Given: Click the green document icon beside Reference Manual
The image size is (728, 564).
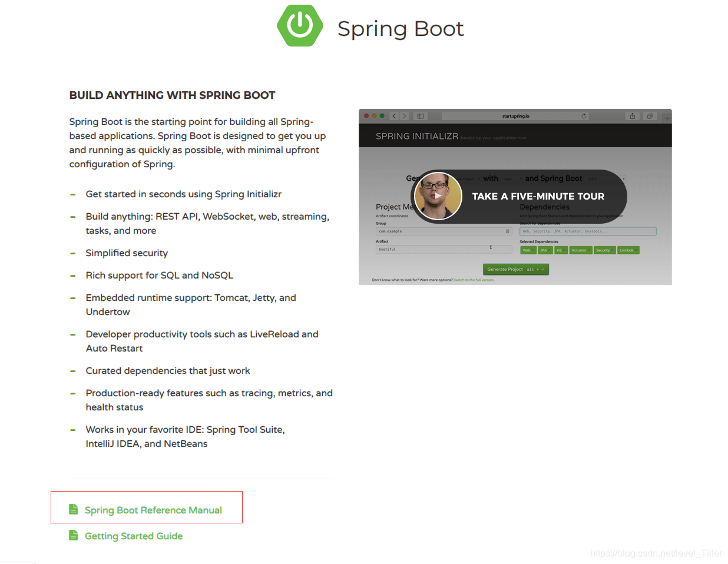Looking at the screenshot, I should 73,509.
